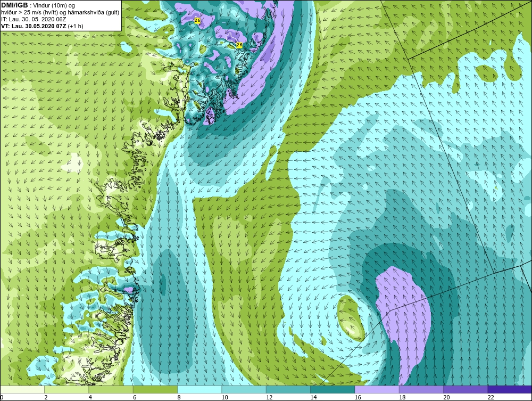Click the darkest purple legend swatch above 22
Screen dimensions: 532x401
pyautogui.click(x=510, y=389)
